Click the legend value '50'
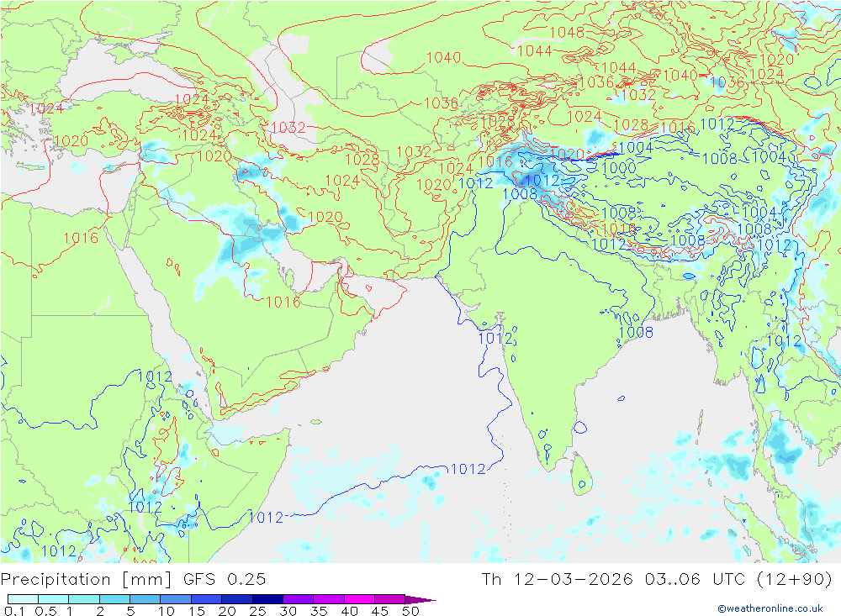The image size is (841, 616). tap(410, 611)
